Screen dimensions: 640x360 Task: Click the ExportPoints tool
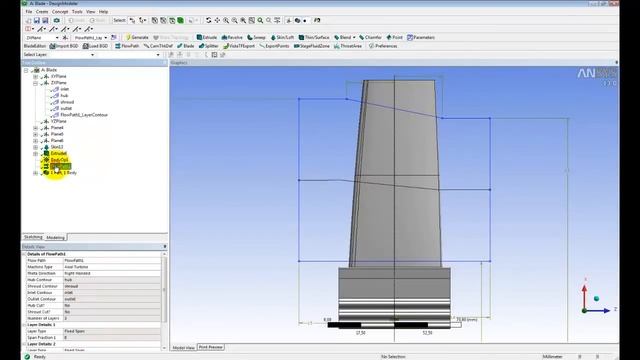click(275, 46)
